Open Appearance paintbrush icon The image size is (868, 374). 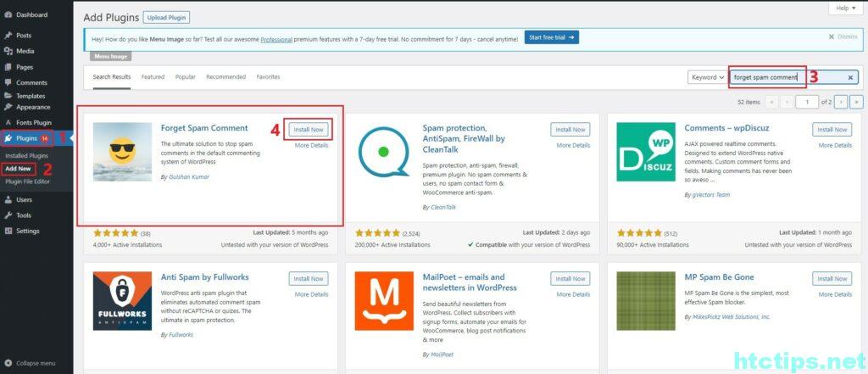tap(8, 107)
